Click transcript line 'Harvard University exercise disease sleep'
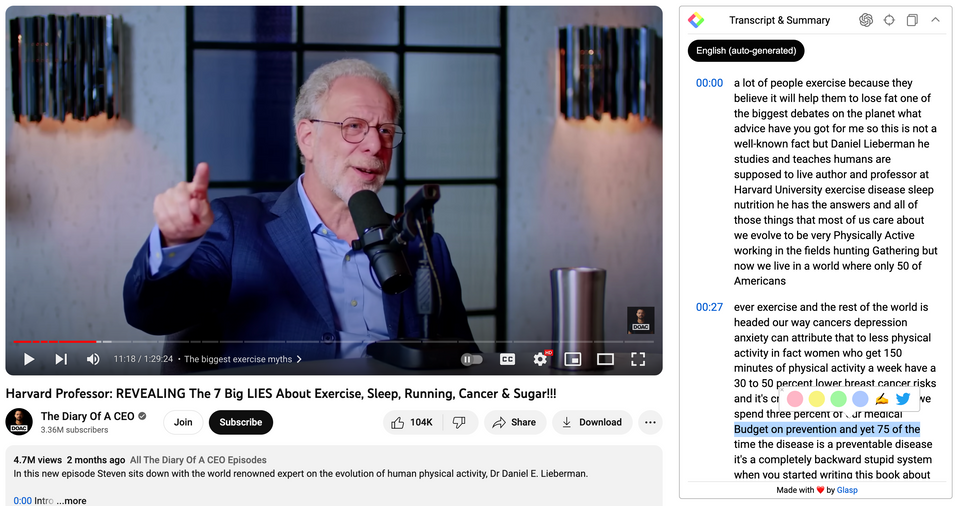This screenshot has width=960, height=506. click(833, 190)
